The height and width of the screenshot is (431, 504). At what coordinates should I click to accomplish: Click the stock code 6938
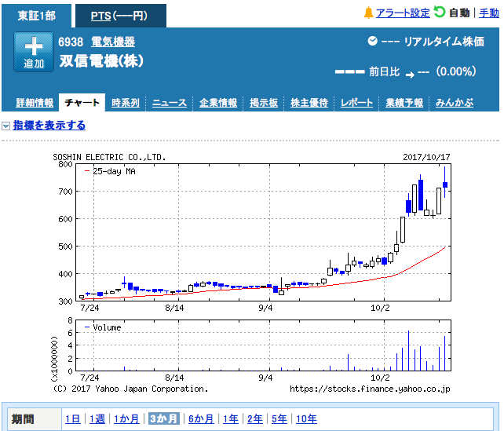[x=71, y=42]
